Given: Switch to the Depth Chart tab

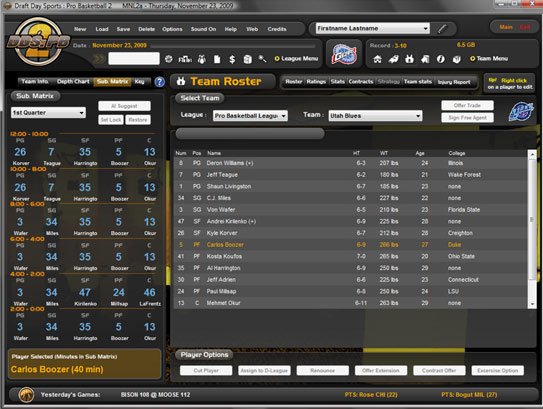Looking at the screenshot, I should [73, 81].
